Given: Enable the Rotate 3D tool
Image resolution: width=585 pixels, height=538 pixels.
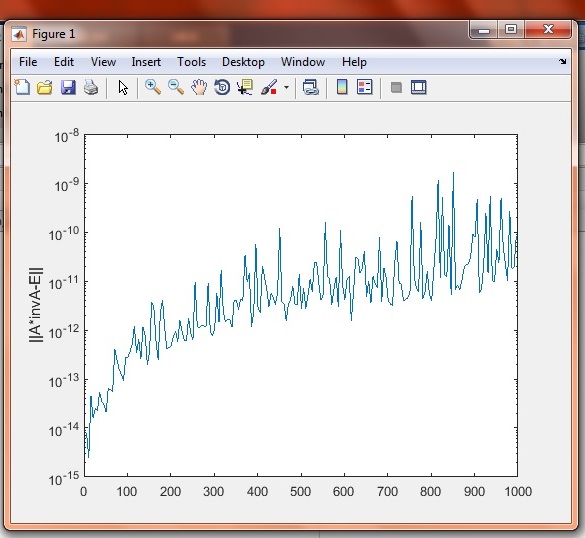Looking at the screenshot, I should 222,87.
